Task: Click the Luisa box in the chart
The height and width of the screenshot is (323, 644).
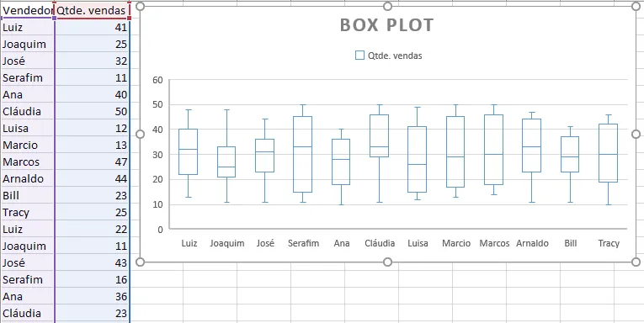Action: pyautogui.click(x=418, y=159)
